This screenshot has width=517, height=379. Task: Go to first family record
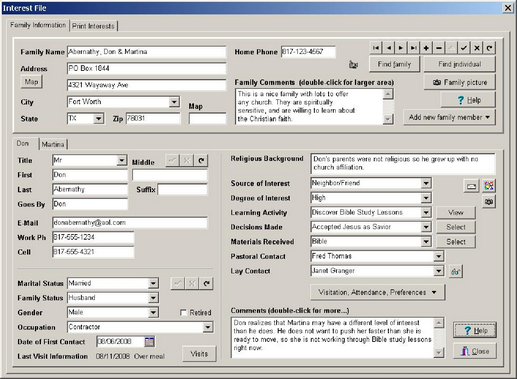tap(376, 48)
